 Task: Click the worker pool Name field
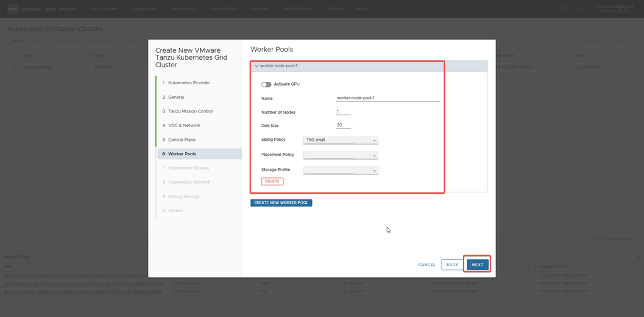(387, 98)
